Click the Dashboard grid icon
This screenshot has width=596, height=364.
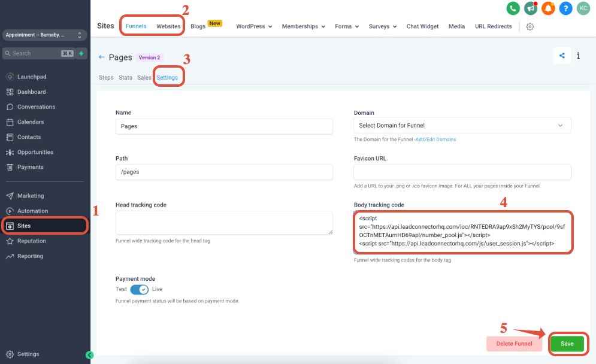tap(10, 92)
